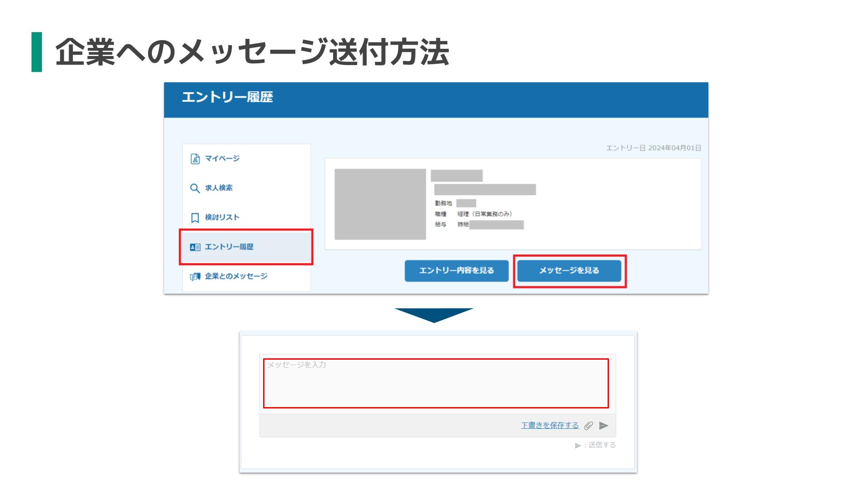Click the エントリー履歴 card icon
The image size is (868, 488).
[x=194, y=247]
